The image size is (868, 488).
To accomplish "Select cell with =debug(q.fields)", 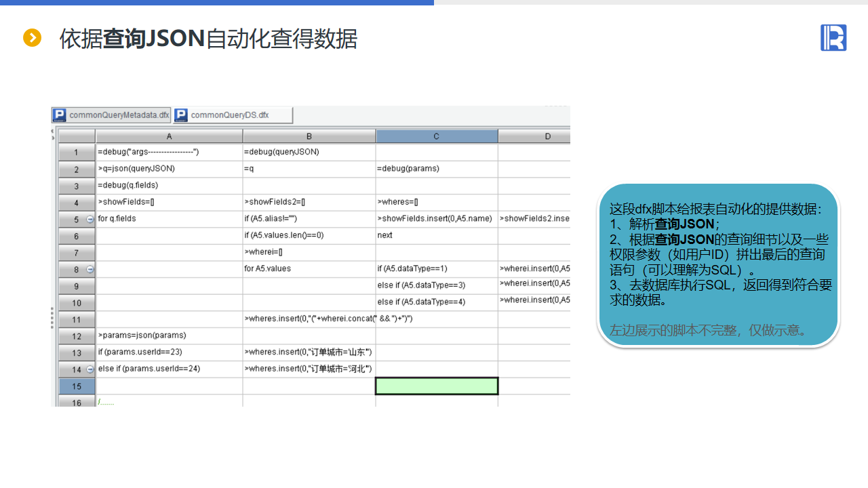I will (169, 186).
